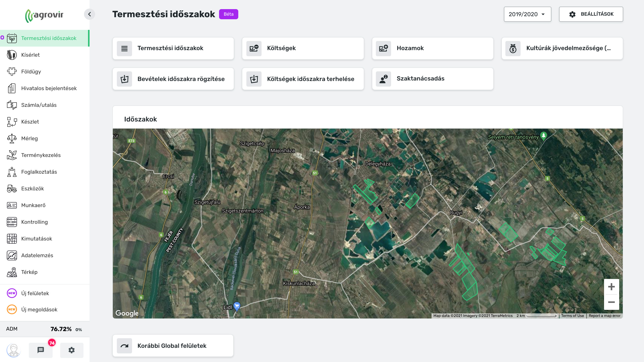This screenshot has height=362, width=644.
Task: Click the money bag icon on Kultúrák card
Action: (513, 48)
